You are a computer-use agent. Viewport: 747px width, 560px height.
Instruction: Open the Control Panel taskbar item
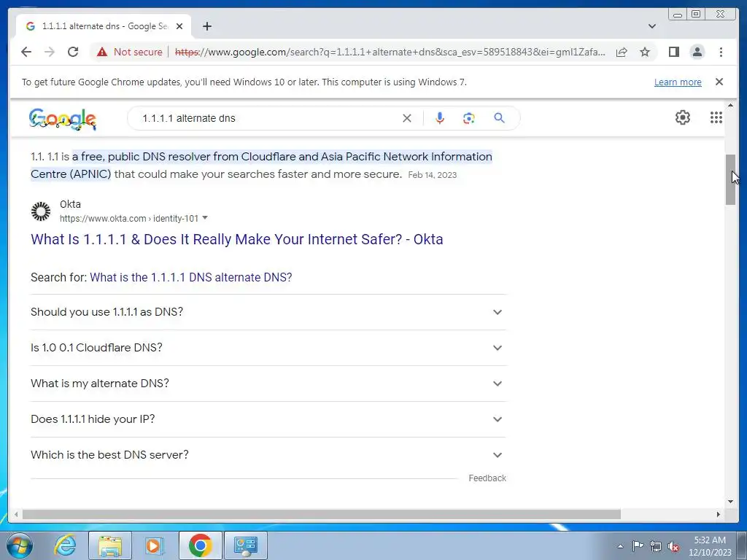[x=245, y=545]
